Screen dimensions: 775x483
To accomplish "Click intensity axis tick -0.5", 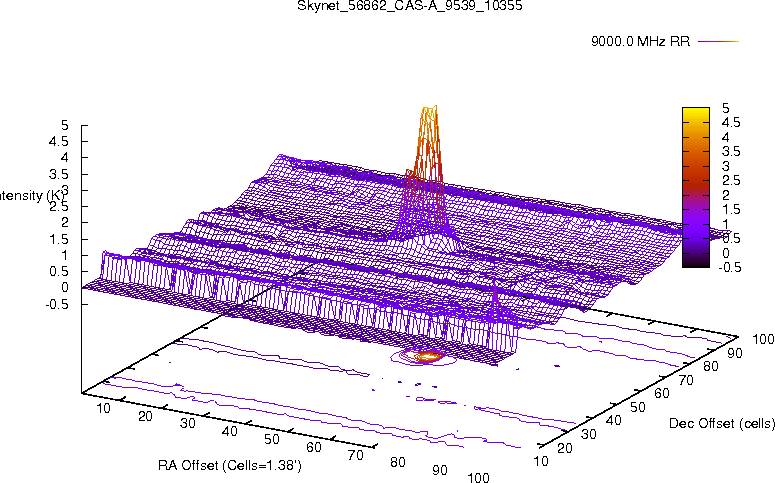I will coord(56,304).
